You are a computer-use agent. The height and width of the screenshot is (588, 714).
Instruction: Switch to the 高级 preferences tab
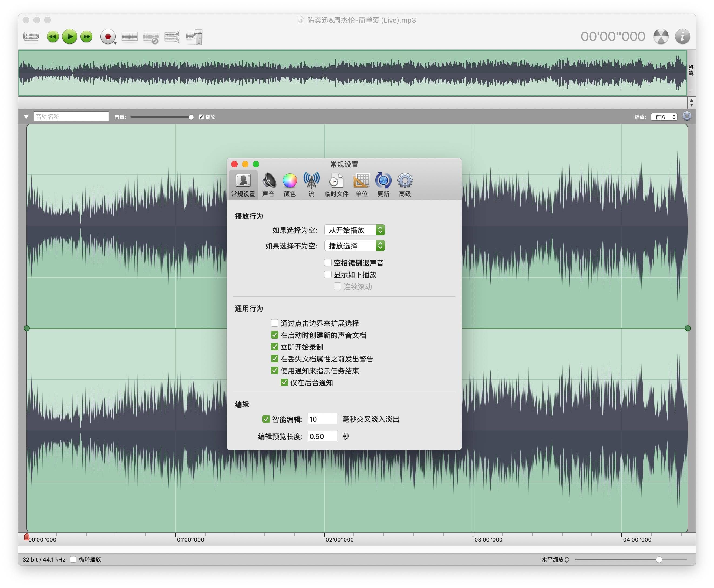point(405,185)
